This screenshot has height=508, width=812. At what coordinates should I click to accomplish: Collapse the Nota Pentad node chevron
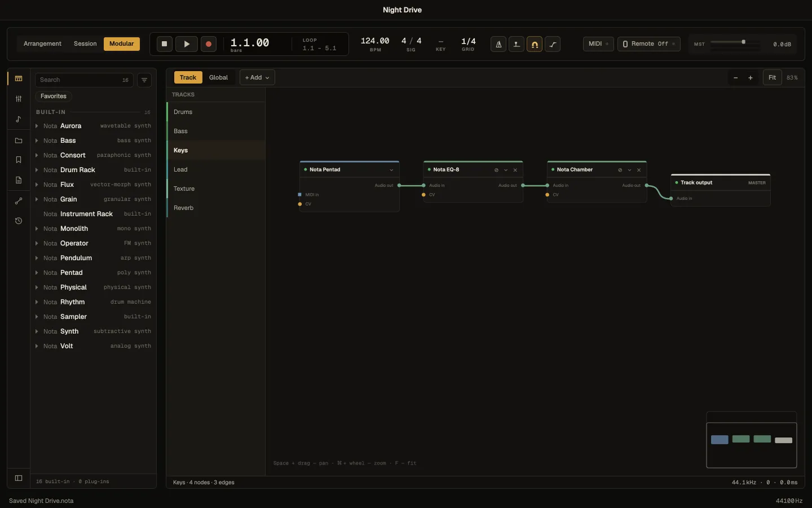pyautogui.click(x=391, y=170)
